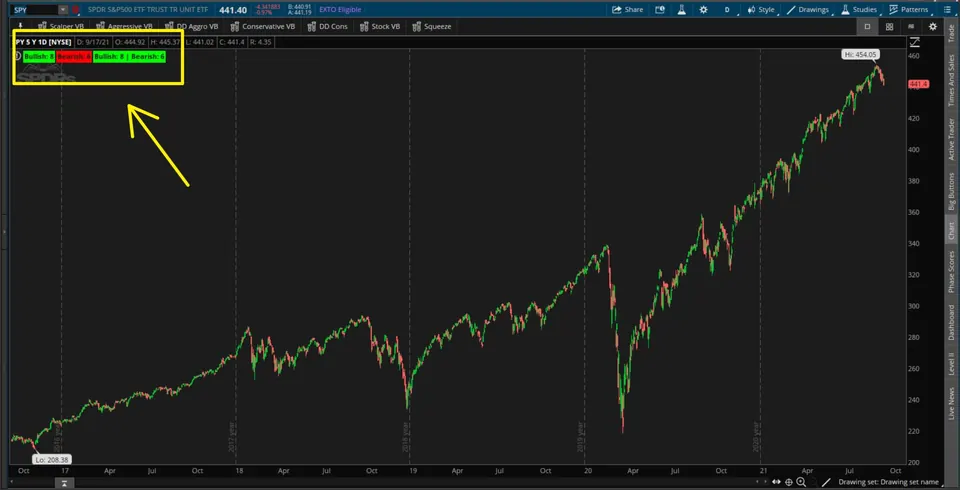The width and height of the screenshot is (960, 490).
Task: Open the Studies dropdown menu
Action: tap(858, 10)
